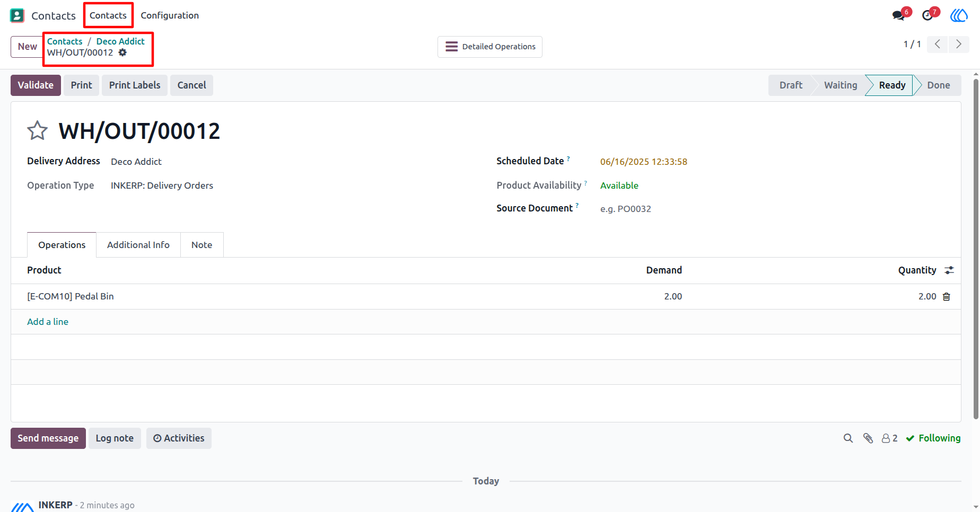Click the Print button
The width and height of the screenshot is (980, 512).
(x=81, y=85)
